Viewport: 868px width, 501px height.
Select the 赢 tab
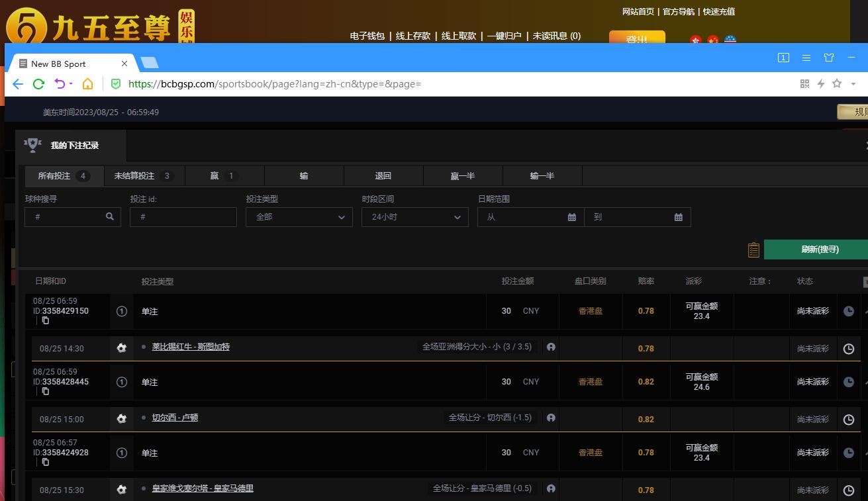pyautogui.click(x=224, y=176)
